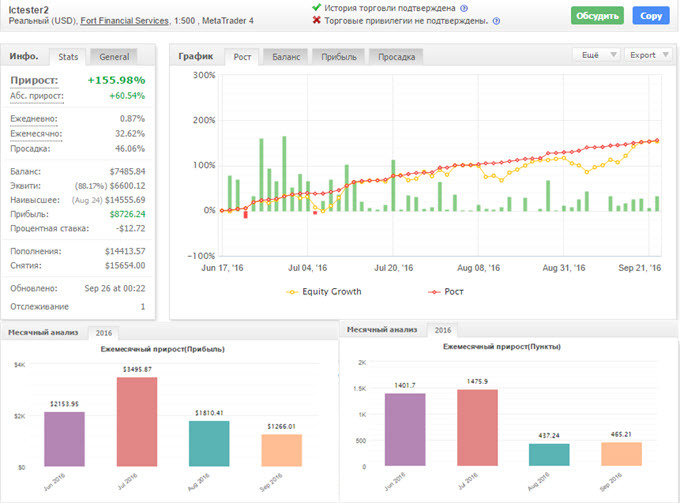Open 2016 tab in monthly profit analysis
The width and height of the screenshot is (680, 503).
[x=104, y=333]
